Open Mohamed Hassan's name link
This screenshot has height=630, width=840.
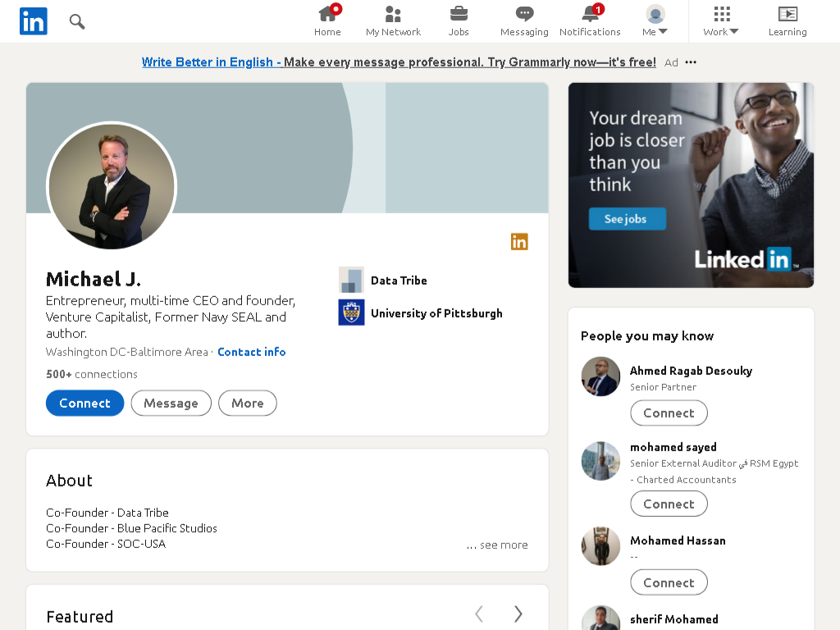(678, 541)
